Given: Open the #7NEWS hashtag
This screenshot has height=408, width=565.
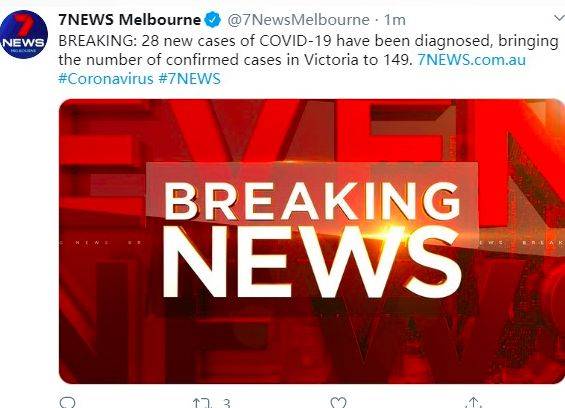Looking at the screenshot, I should [190, 79].
